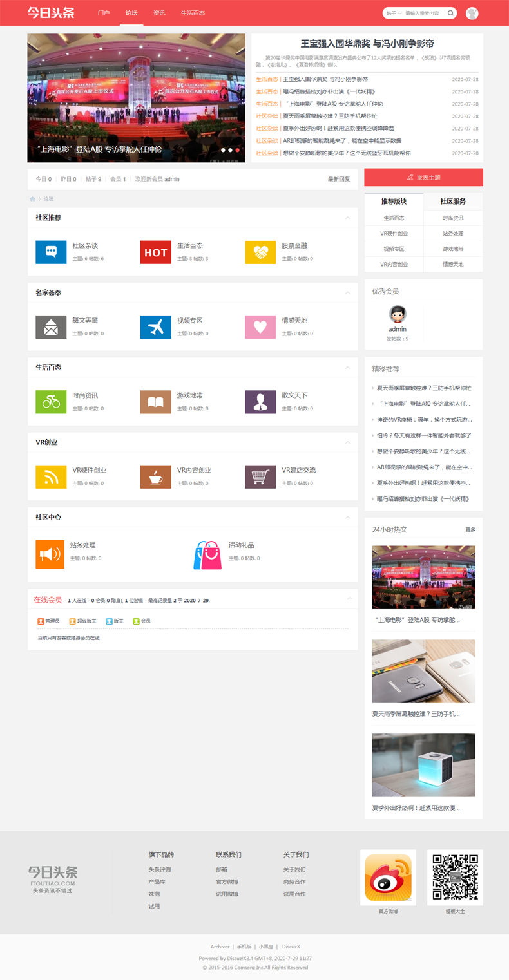Open the 情感天地 pink heart icon
This screenshot has width=509, height=980.
click(260, 327)
